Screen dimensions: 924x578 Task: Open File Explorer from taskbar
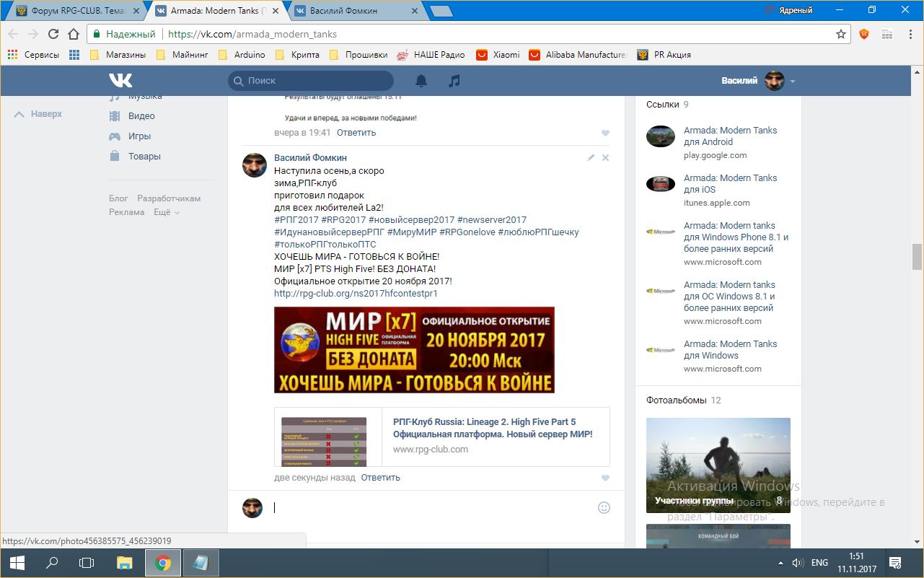(125, 563)
